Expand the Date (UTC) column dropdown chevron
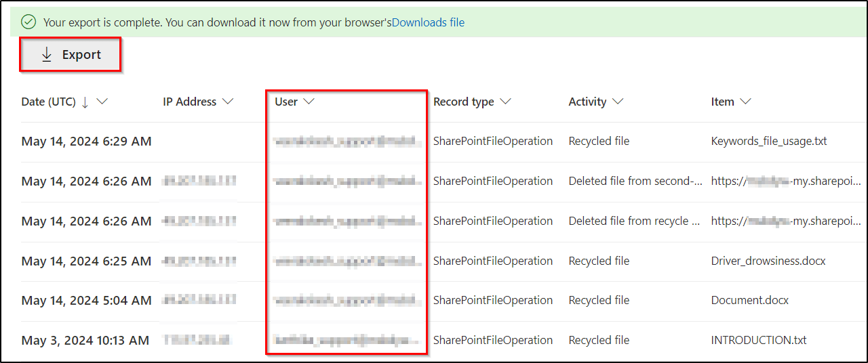 [x=102, y=102]
